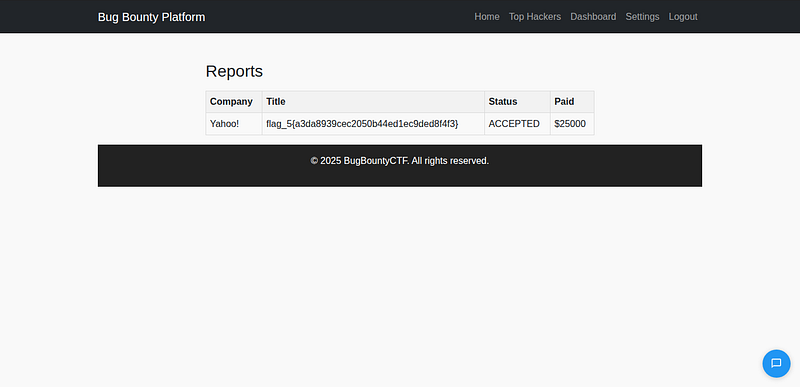The image size is (800, 387).
Task: Click the Paid column header
Action: [572, 102]
